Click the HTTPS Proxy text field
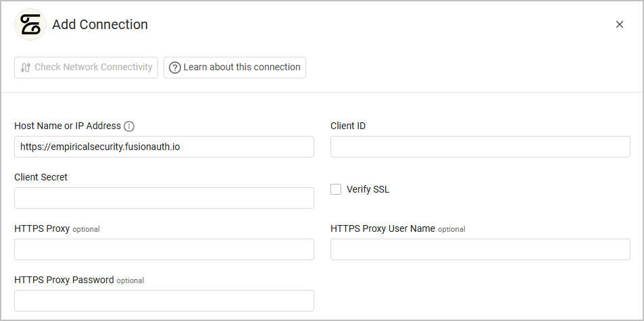644x321 pixels. coord(164,249)
